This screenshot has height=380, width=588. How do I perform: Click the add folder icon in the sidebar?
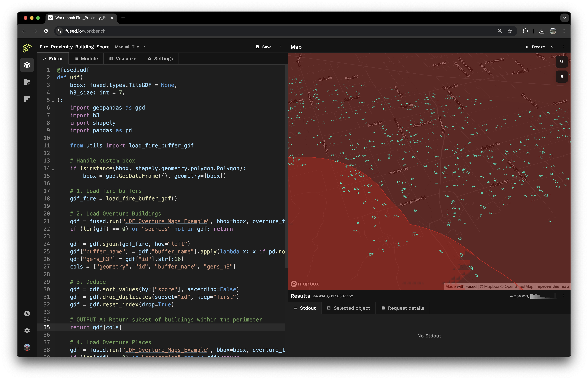(x=27, y=82)
